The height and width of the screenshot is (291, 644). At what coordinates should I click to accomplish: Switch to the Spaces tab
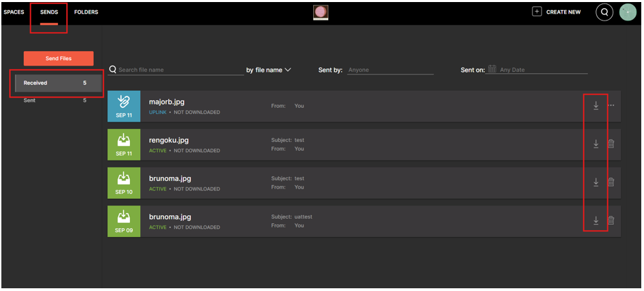14,12
